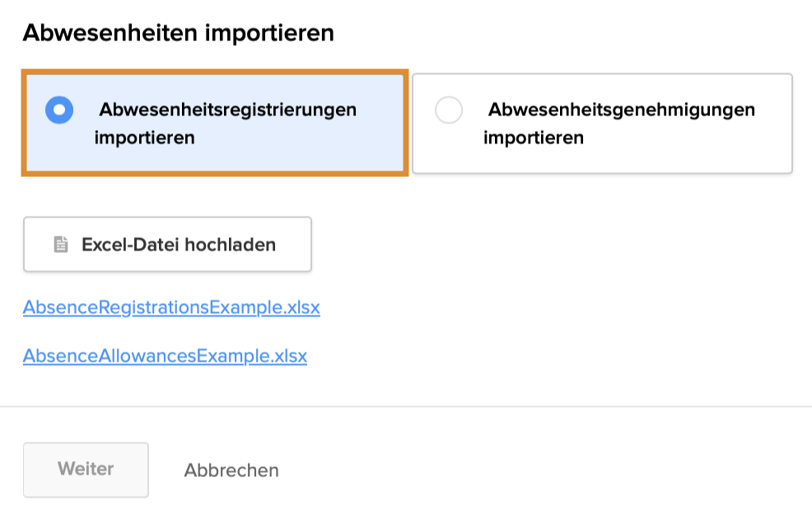
Task: Click the empty white radio circle
Action: [449, 110]
